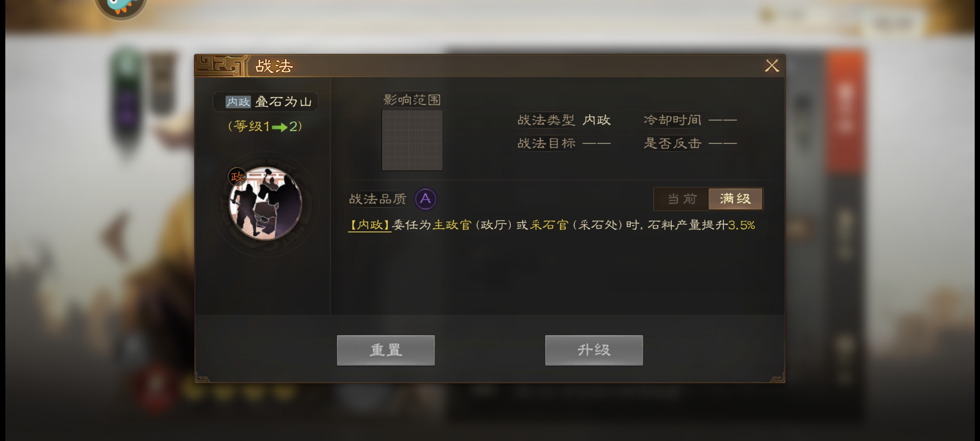Viewport: 980px width, 441px height.
Task: Switch description to 当前 level view
Action: pos(682,199)
